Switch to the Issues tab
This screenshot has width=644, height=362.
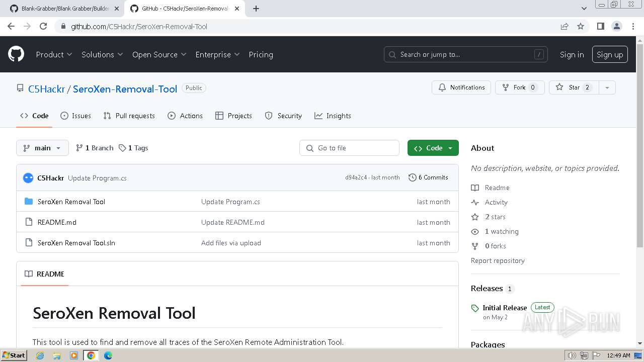click(x=75, y=116)
